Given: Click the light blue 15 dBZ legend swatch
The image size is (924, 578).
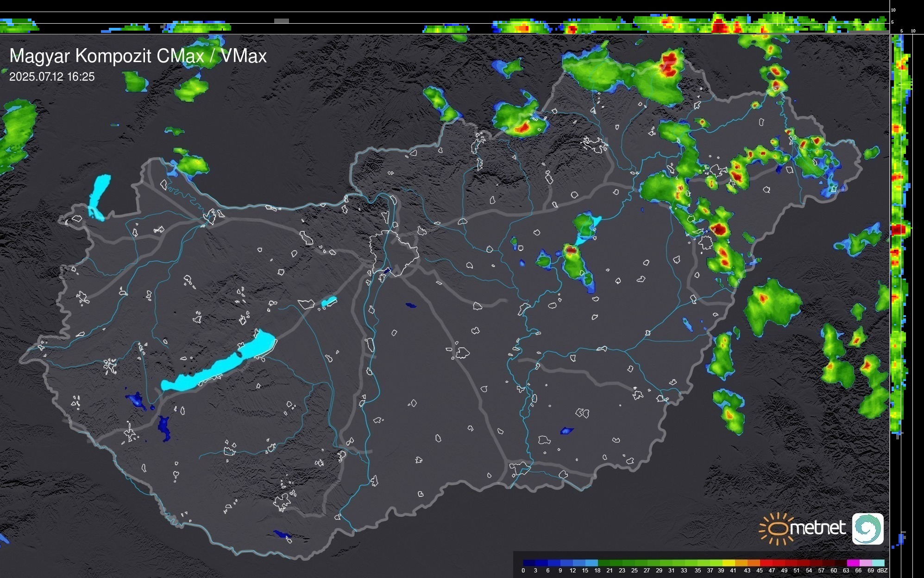Looking at the screenshot, I should tap(591, 563).
